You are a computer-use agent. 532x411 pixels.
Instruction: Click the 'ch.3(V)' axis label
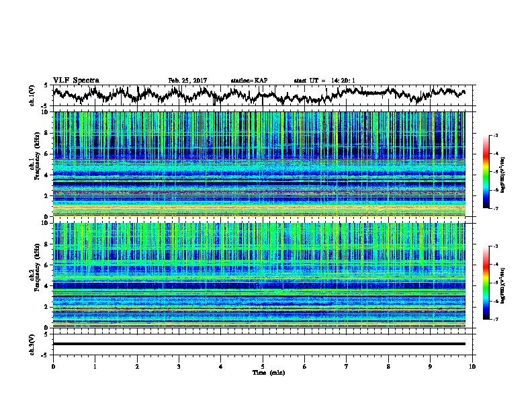[x=32, y=345]
